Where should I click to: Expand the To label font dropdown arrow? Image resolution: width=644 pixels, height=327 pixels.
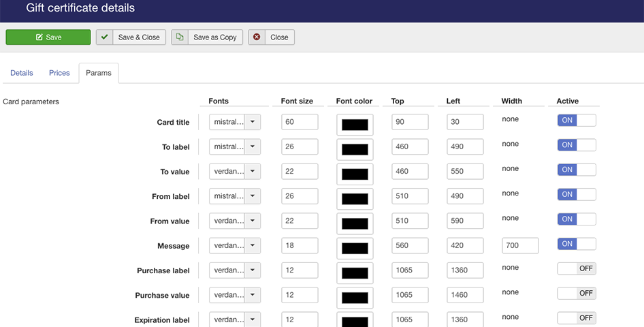tap(252, 146)
